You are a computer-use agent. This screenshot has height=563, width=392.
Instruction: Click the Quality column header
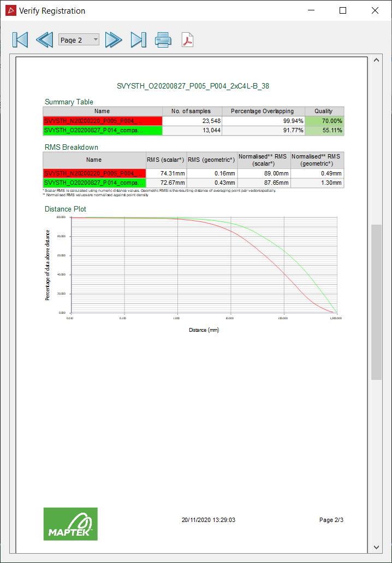(x=324, y=112)
